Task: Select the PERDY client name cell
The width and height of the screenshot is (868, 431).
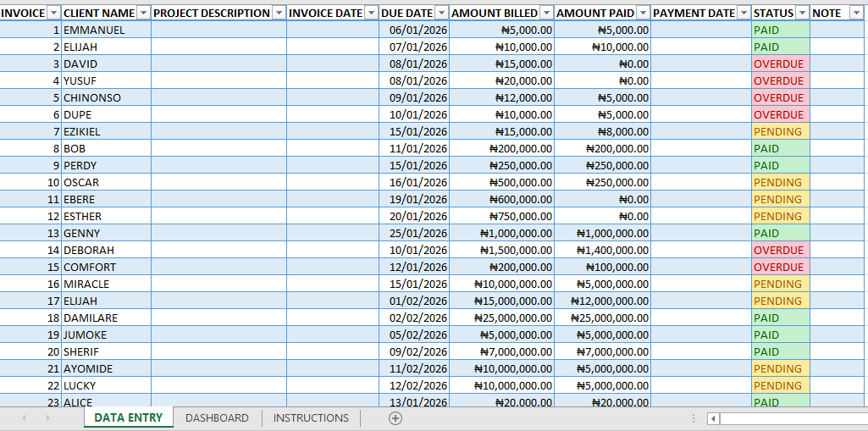Action: 106,165
